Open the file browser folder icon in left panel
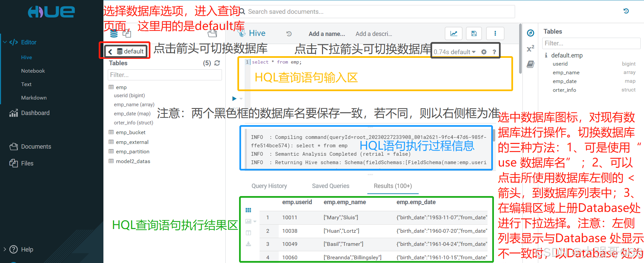Viewport: 644px width, 263px height. coord(212,33)
